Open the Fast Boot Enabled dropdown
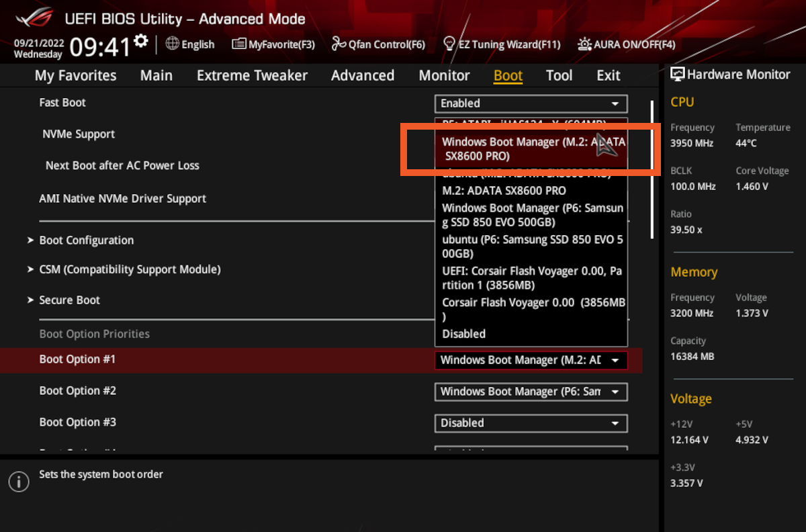This screenshot has width=806, height=532. coord(531,103)
